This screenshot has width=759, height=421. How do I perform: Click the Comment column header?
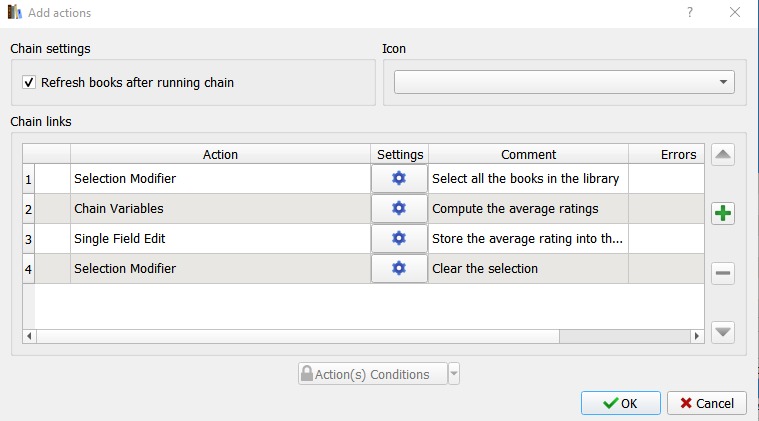528,155
